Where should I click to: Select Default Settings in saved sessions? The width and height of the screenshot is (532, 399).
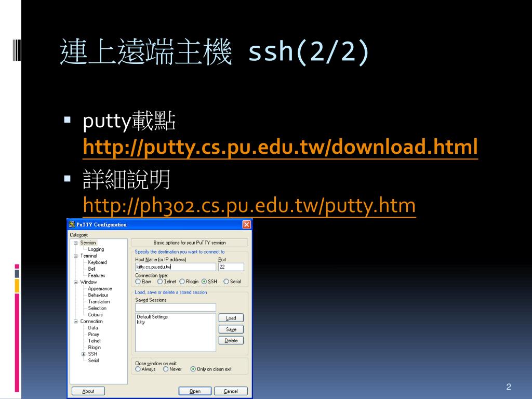click(152, 316)
